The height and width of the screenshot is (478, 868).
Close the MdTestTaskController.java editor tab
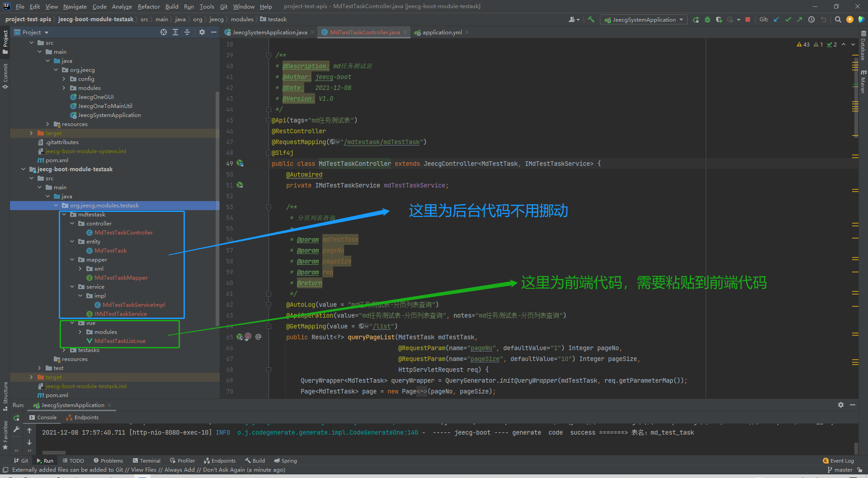click(x=405, y=32)
